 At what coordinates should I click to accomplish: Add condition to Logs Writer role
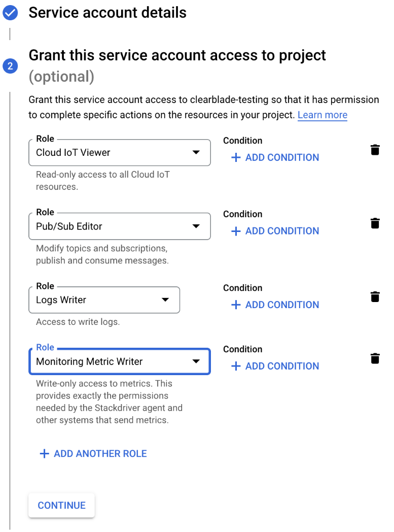pyautogui.click(x=275, y=305)
